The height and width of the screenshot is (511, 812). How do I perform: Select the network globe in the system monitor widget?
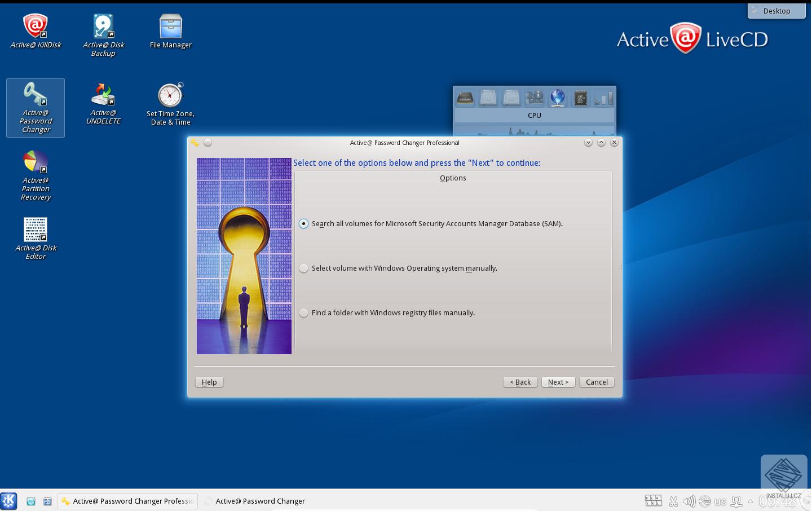click(557, 98)
